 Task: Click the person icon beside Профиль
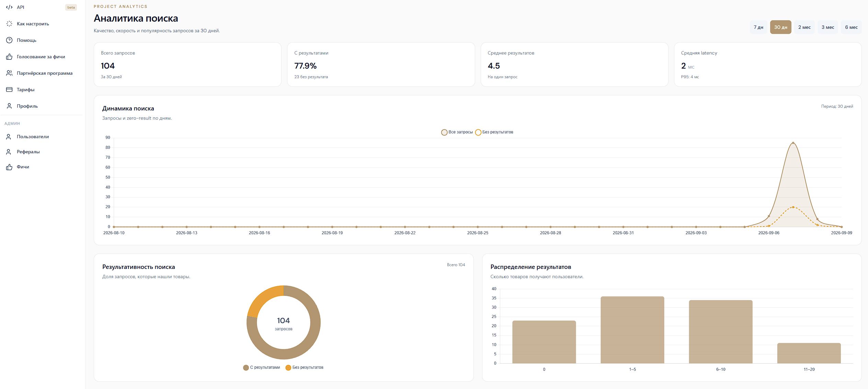point(9,106)
